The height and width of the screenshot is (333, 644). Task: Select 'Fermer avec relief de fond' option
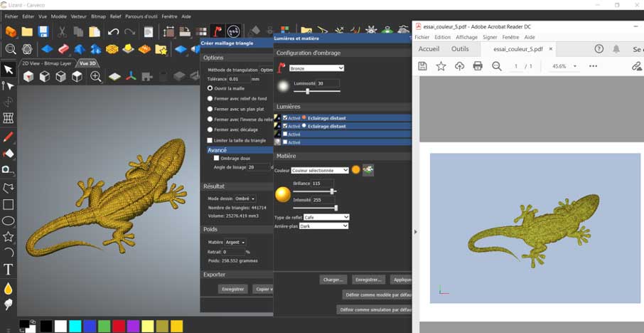point(210,99)
